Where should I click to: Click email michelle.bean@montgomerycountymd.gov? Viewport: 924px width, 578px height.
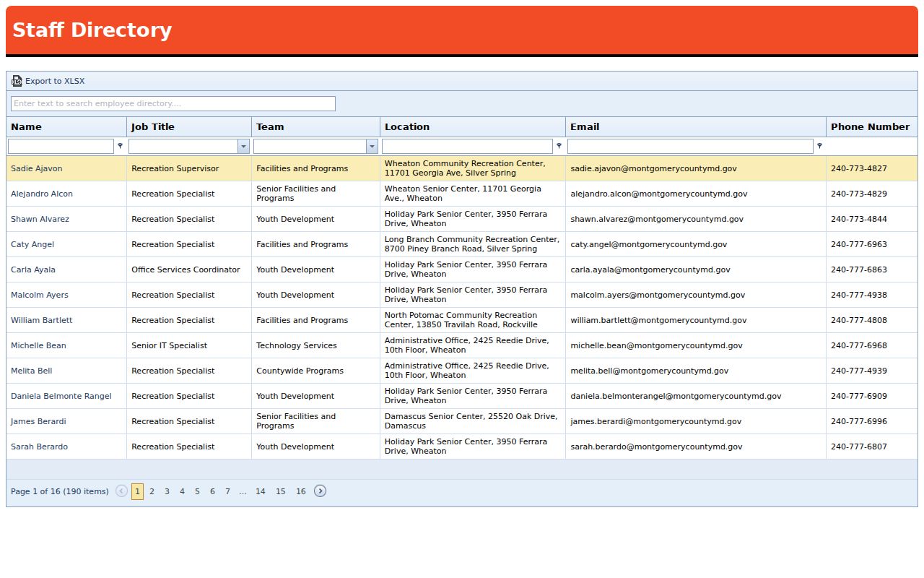656,345
